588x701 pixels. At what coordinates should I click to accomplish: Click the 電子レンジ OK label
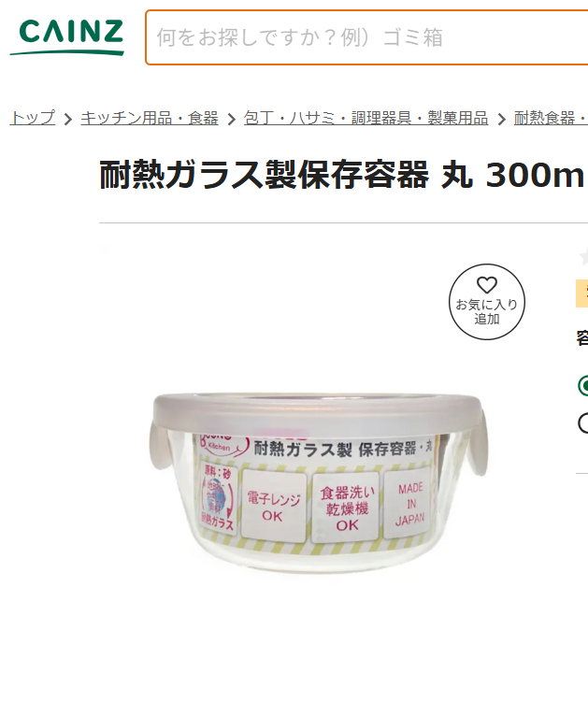[273, 505]
